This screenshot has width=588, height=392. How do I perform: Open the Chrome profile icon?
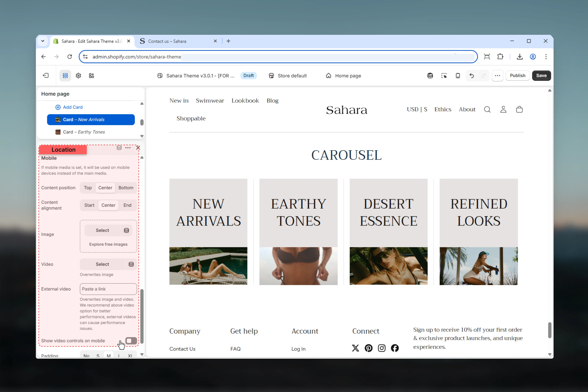[x=533, y=56]
